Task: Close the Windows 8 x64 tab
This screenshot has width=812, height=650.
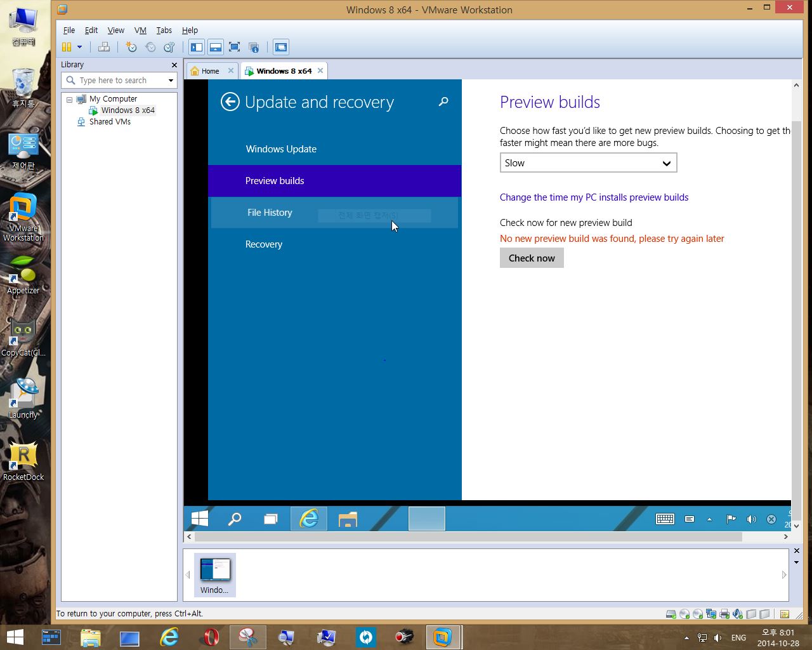Action: pyautogui.click(x=320, y=70)
